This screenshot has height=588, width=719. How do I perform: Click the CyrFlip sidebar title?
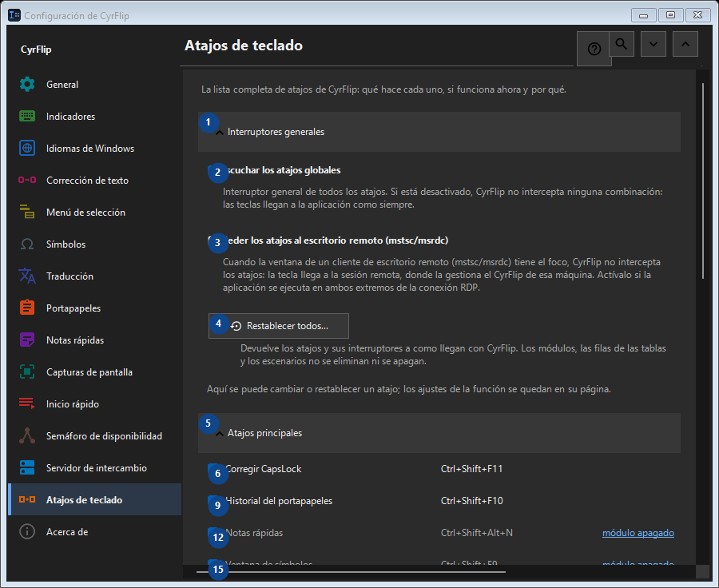coord(36,50)
